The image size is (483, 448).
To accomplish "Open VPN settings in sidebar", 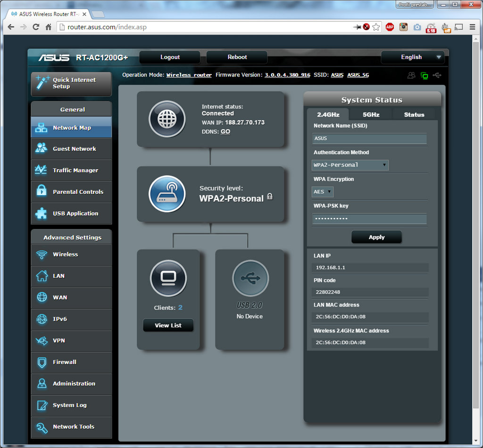I will 71,340.
